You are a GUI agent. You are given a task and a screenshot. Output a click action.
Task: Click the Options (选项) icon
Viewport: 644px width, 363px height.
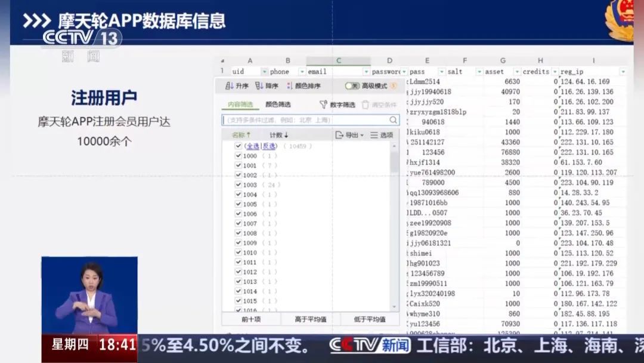click(374, 134)
